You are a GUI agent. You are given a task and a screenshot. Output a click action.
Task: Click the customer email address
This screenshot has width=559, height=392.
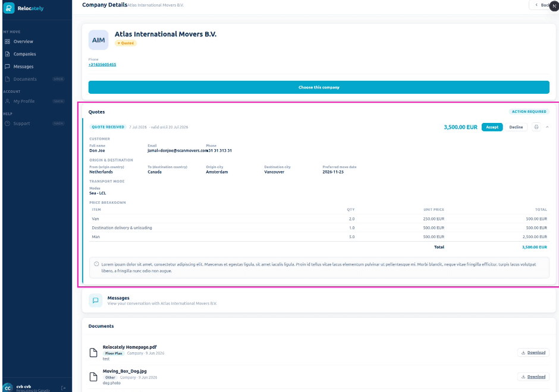[x=178, y=151]
